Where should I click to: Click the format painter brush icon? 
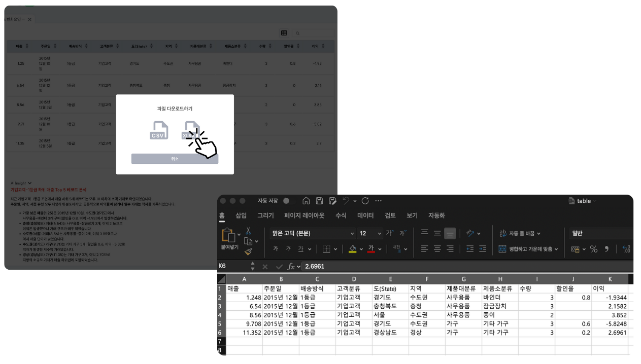[248, 251]
